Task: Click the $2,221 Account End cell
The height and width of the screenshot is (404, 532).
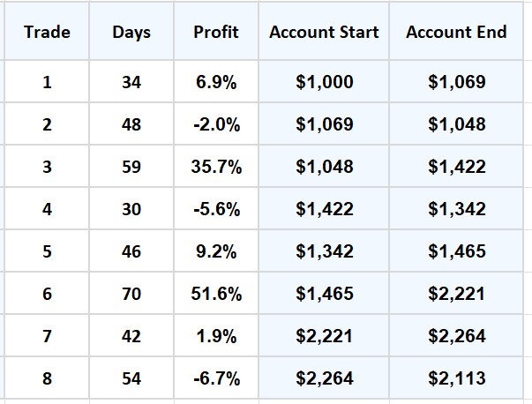Action: pos(456,294)
